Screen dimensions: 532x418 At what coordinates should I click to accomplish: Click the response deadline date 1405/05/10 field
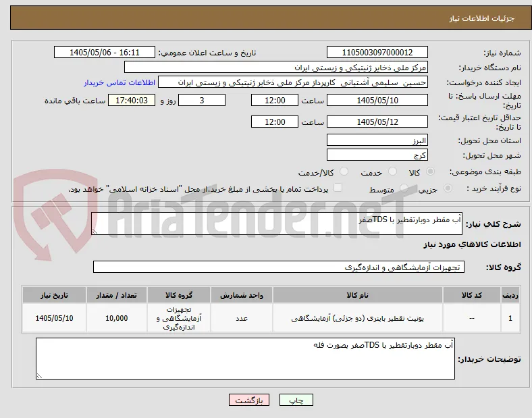(x=377, y=101)
